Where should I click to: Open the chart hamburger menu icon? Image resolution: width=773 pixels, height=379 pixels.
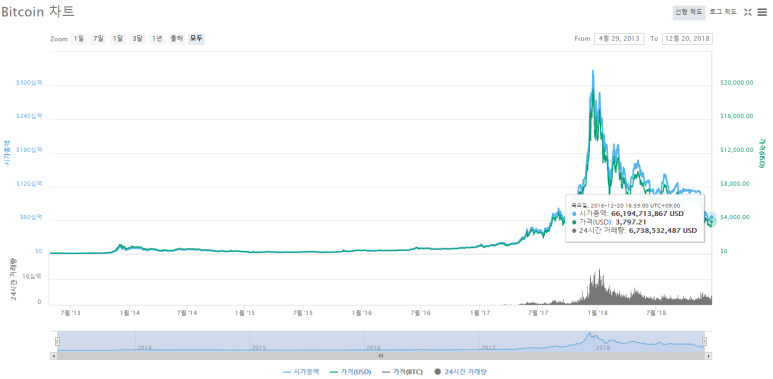[x=762, y=12]
